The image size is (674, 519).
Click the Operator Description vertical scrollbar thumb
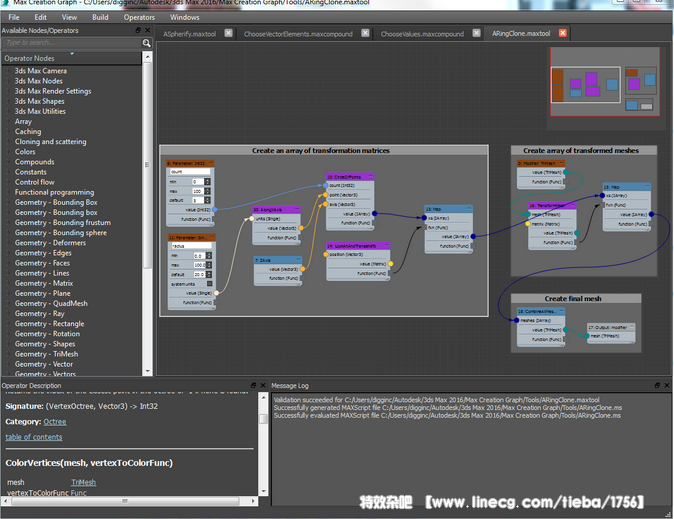[263, 418]
